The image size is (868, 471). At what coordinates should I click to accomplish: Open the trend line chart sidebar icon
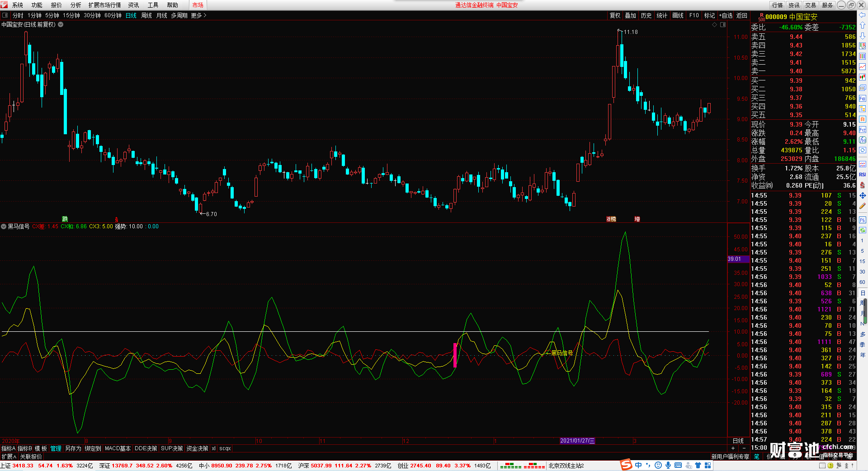tap(863, 67)
